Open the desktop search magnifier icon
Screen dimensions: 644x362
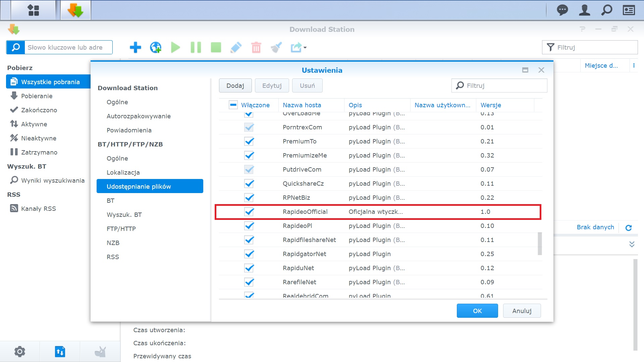(x=606, y=10)
